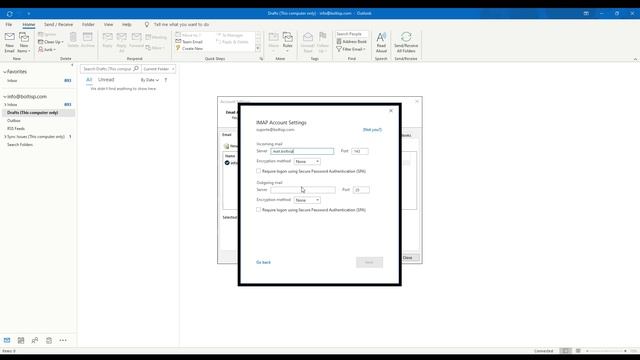640x360 pixels.
Task: Select Normal view button in status bar
Action: (x=565, y=351)
